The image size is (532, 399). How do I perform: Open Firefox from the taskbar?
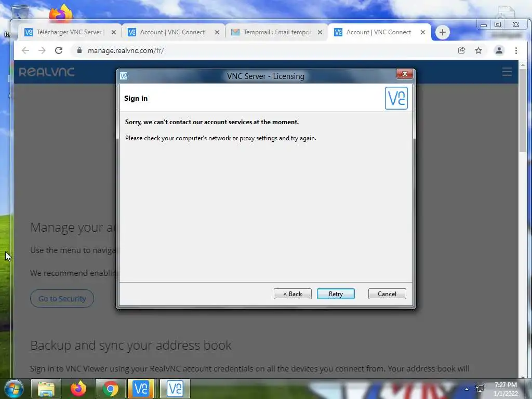(x=78, y=389)
